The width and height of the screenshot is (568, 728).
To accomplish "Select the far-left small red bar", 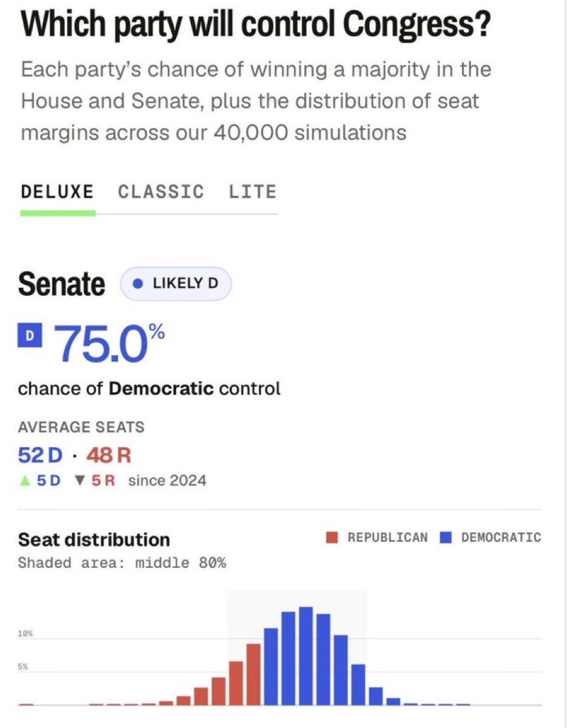I will coord(26,704).
